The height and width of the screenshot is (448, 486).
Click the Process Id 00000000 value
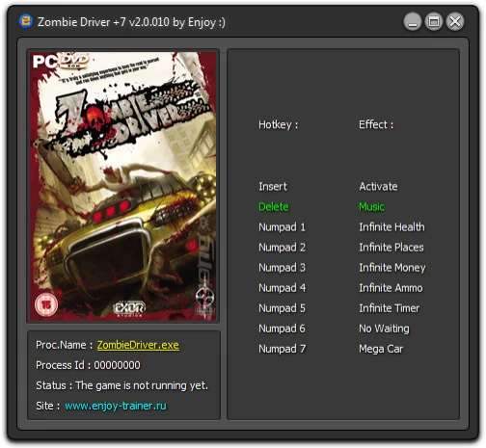117,365
